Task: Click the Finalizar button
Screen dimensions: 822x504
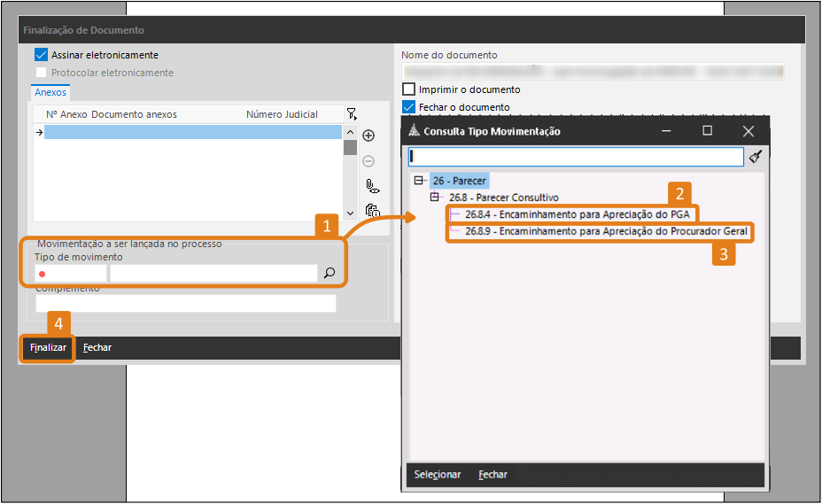Action: (48, 348)
